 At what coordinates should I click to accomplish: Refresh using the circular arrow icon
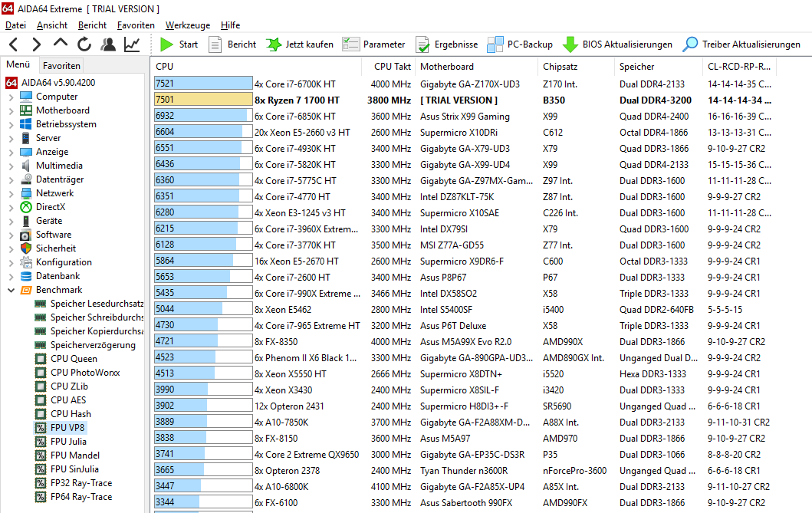pos(84,44)
